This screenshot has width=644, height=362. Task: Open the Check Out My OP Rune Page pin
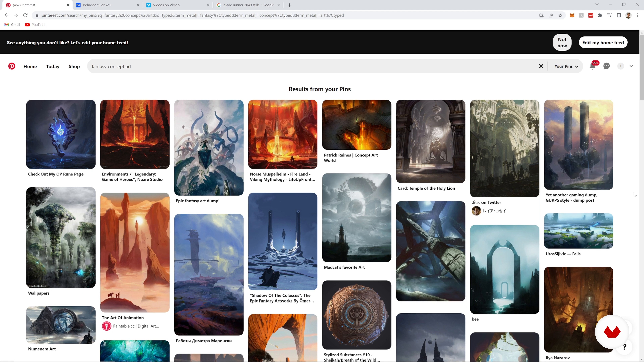[x=61, y=134]
